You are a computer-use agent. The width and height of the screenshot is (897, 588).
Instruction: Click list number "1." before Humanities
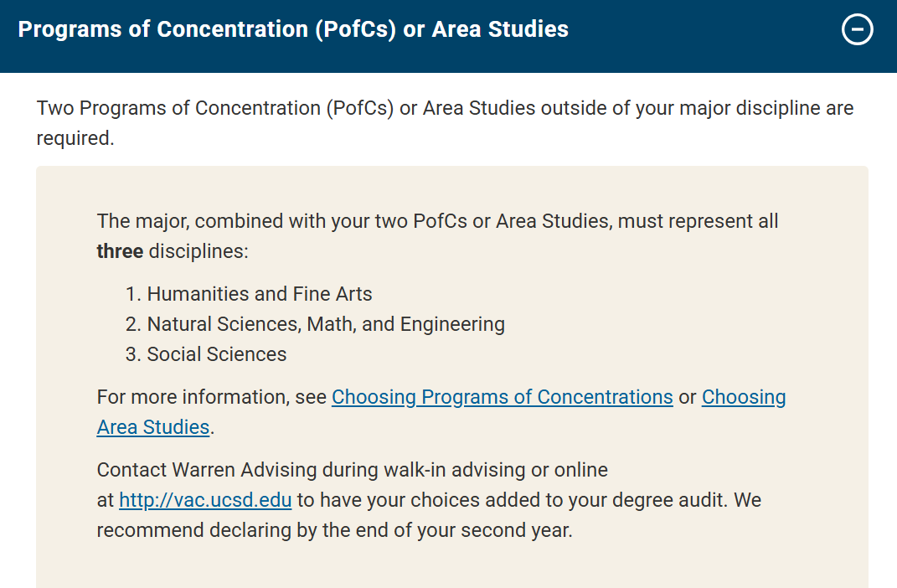click(x=133, y=294)
